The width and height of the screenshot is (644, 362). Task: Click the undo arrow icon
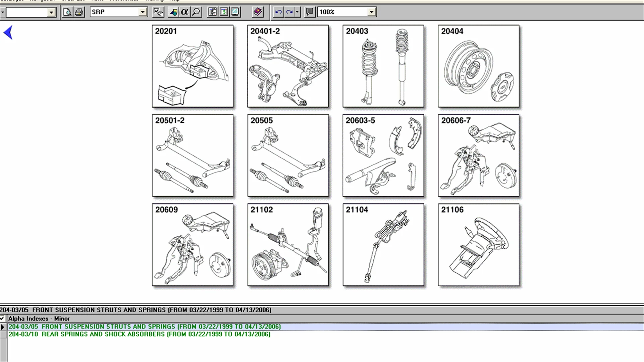pyautogui.click(x=278, y=12)
